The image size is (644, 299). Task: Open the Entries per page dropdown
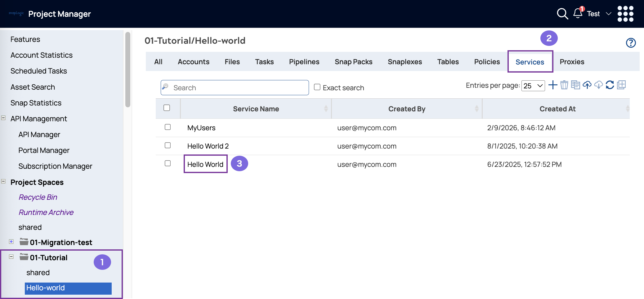(x=533, y=86)
